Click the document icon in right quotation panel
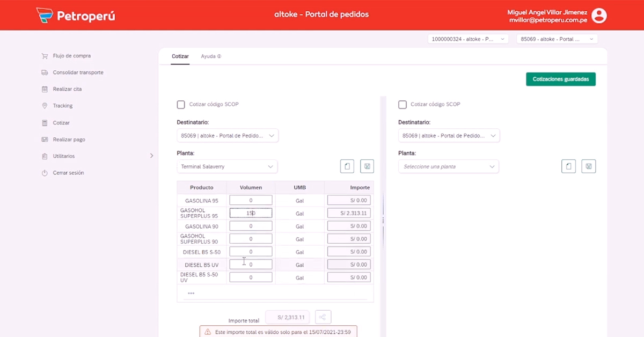The width and height of the screenshot is (644, 337). [569, 166]
